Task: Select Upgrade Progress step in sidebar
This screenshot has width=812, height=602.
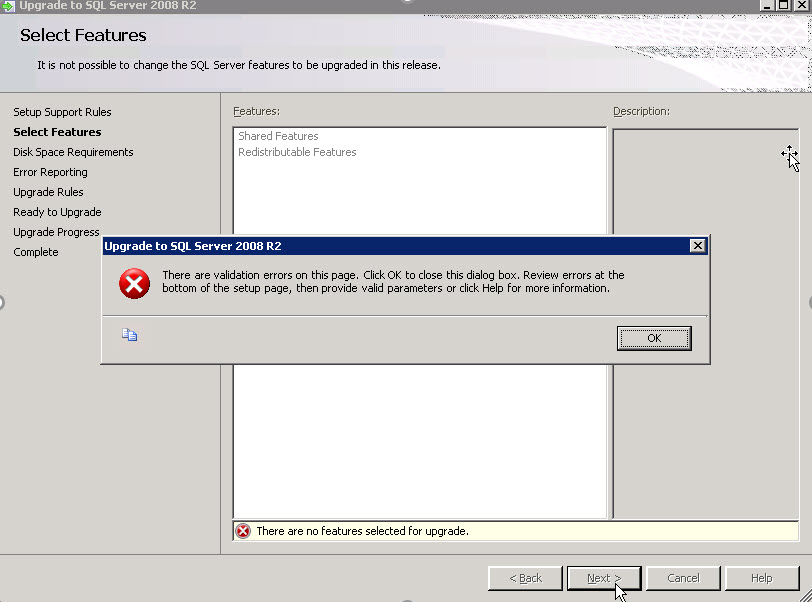Action: (x=56, y=232)
